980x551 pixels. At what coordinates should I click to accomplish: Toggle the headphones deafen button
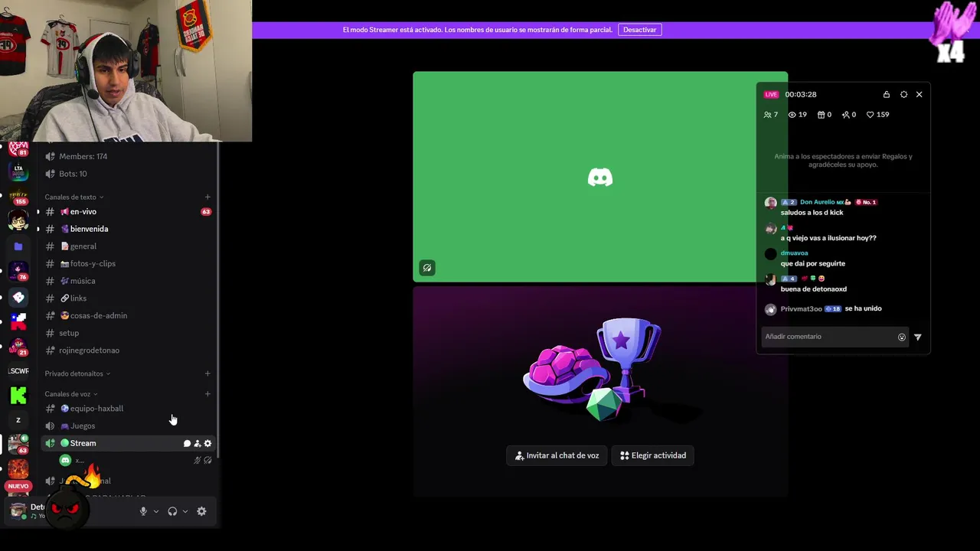(x=172, y=511)
